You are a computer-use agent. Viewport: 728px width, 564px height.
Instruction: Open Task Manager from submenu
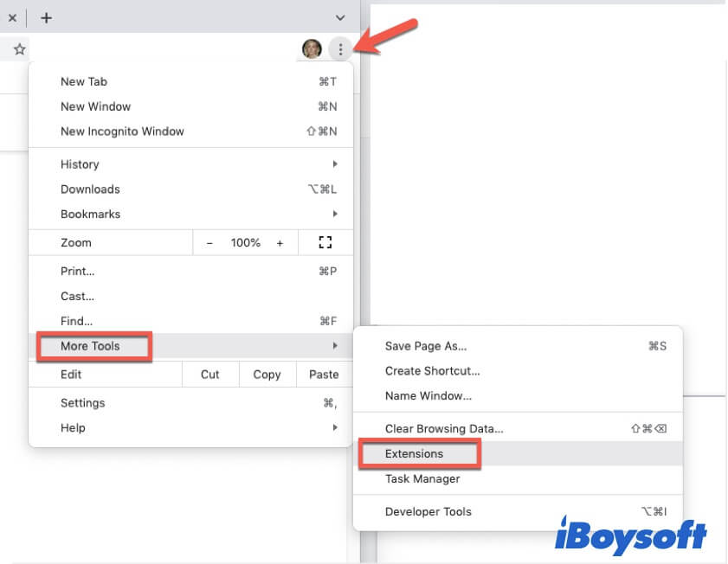[x=422, y=478]
